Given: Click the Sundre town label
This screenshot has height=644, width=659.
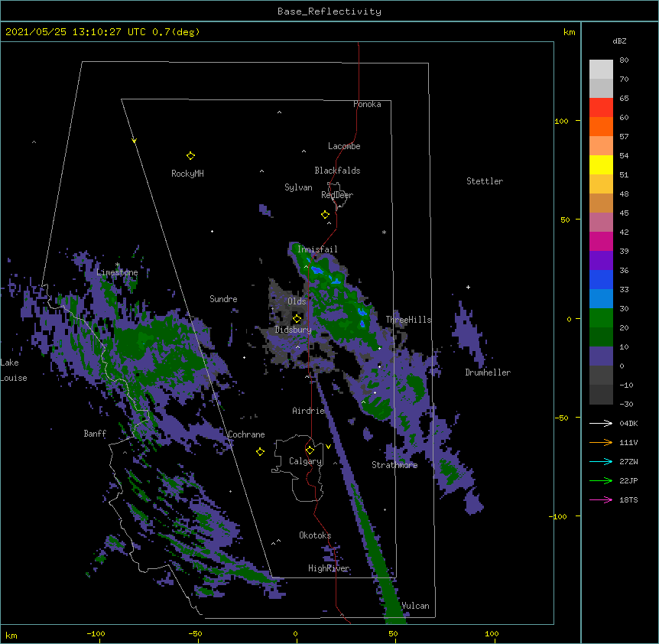Looking at the screenshot, I should pos(223,299).
